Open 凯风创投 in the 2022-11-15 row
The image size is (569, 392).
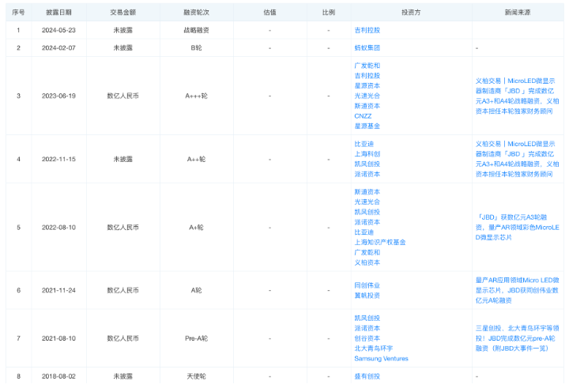(x=367, y=164)
